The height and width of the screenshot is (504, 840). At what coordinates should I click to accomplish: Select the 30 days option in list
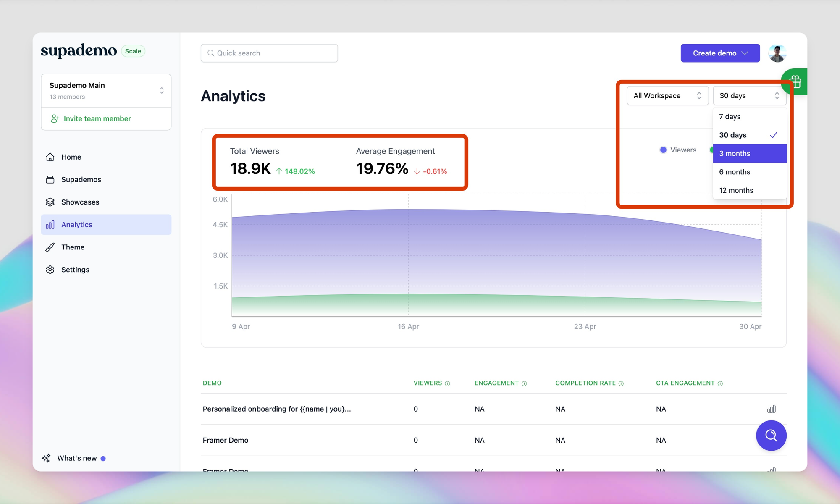(x=750, y=135)
